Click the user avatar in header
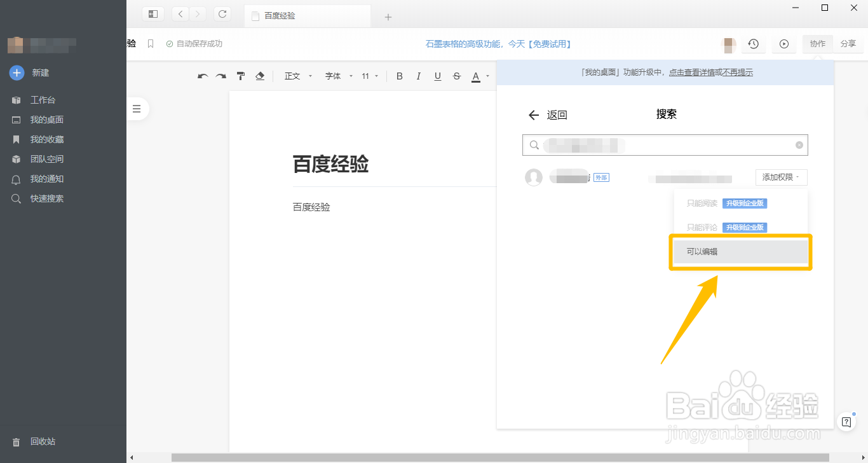868x463 pixels. tap(729, 44)
